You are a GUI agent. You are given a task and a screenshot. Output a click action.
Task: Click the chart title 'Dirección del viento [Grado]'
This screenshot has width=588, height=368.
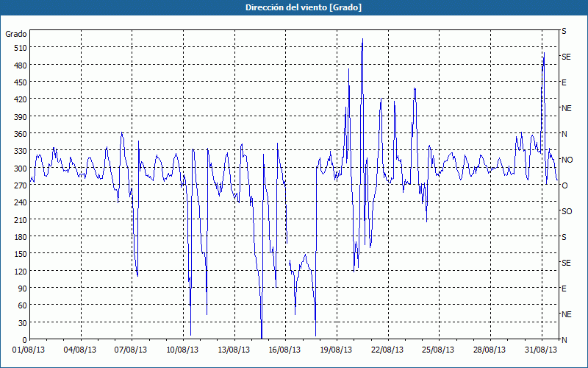pos(304,7)
